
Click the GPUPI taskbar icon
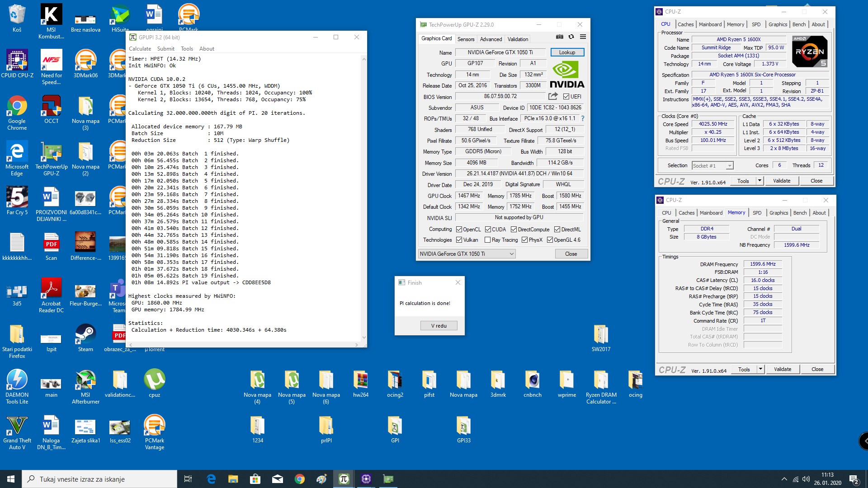coord(344,479)
